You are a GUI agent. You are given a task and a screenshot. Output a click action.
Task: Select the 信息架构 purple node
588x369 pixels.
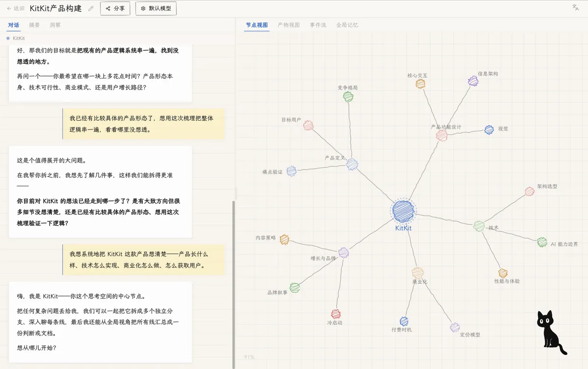[x=472, y=81]
